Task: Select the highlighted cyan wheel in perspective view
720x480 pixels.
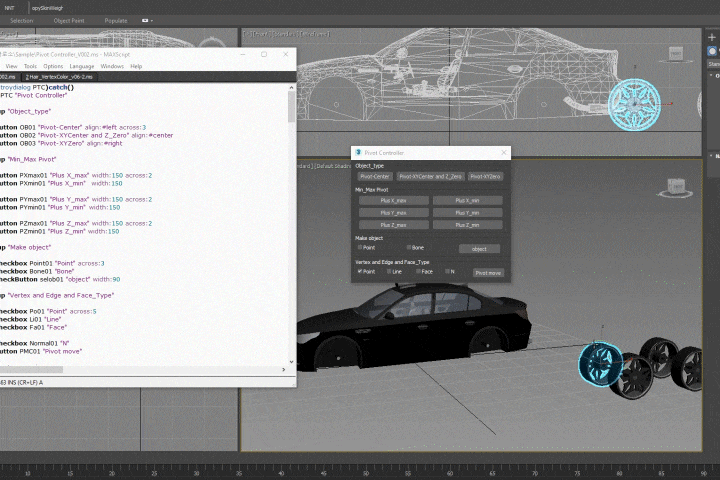Action: click(x=601, y=364)
